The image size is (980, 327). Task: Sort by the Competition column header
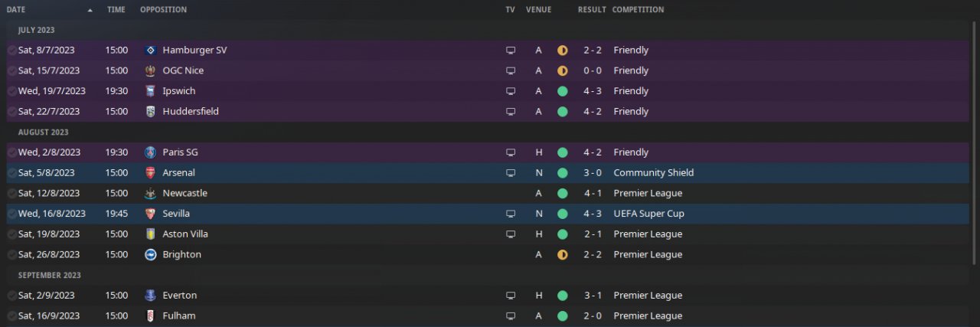pyautogui.click(x=638, y=10)
